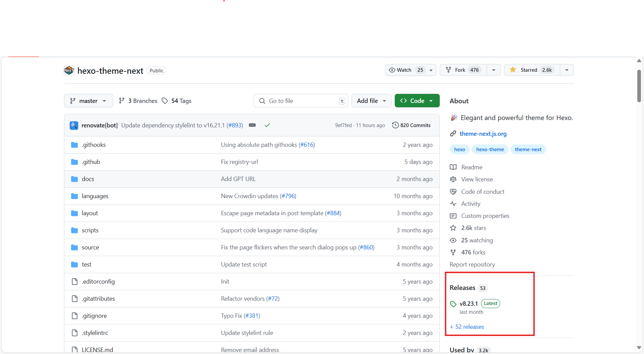Expand the green Code dropdown
Image resolution: width=644 pixels, height=354 pixels.
417,101
